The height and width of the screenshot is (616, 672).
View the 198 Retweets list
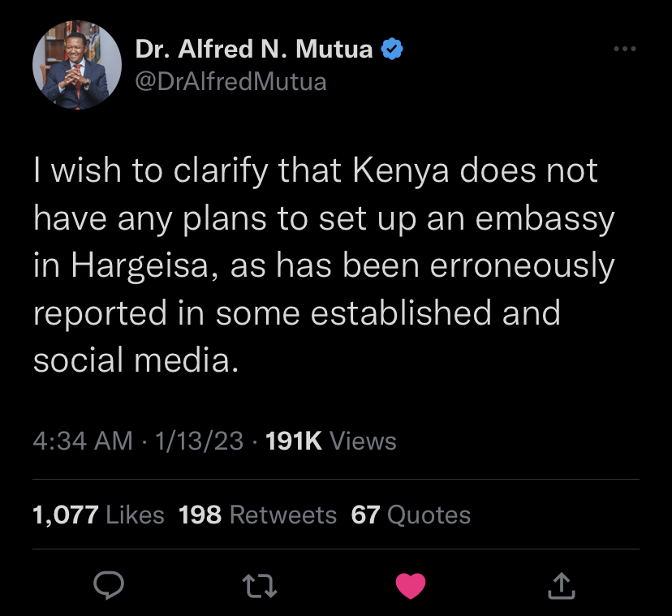256,515
